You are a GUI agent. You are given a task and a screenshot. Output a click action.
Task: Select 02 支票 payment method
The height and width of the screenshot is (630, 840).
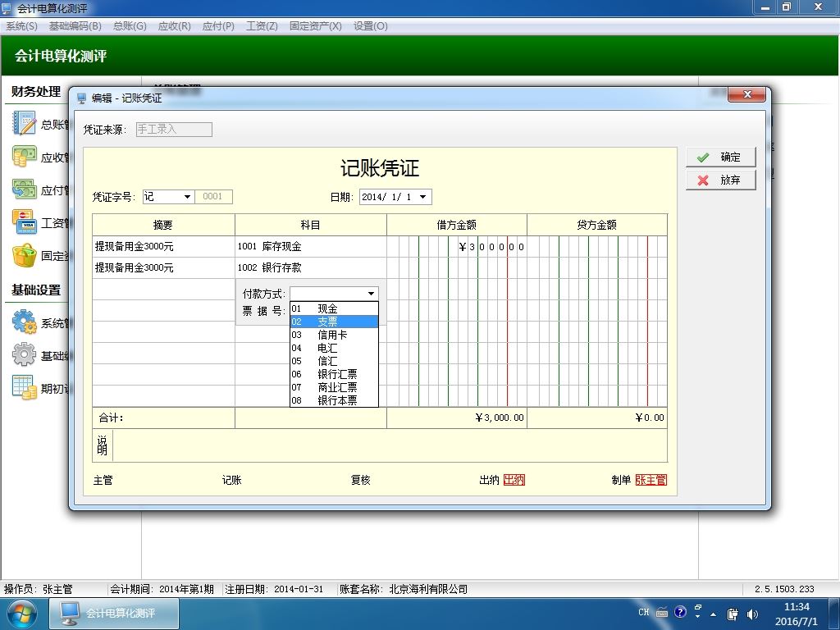tap(335, 322)
